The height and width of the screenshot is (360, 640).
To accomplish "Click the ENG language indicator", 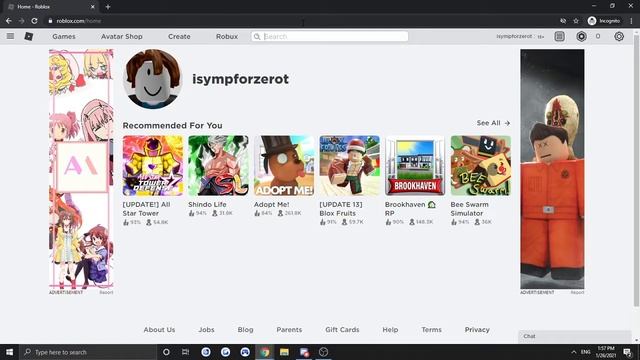I will 586,352.
